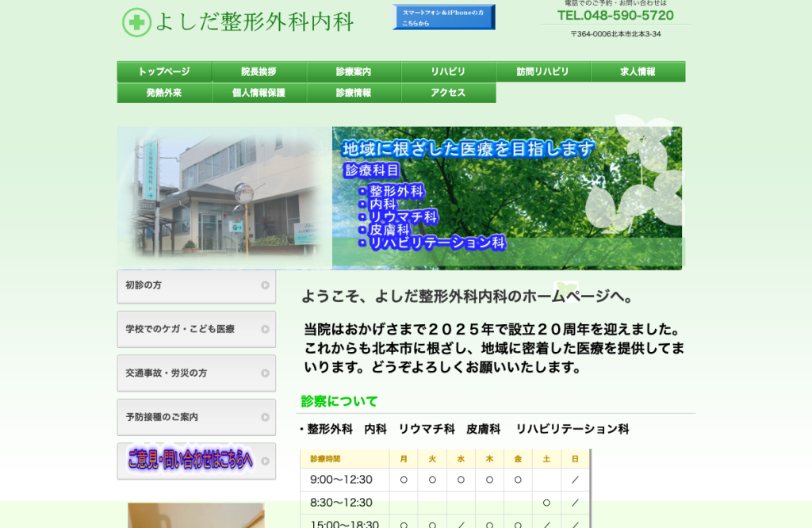Open the 求人情報 menu item
Image resolution: width=812 pixels, height=528 pixels.
[638, 71]
